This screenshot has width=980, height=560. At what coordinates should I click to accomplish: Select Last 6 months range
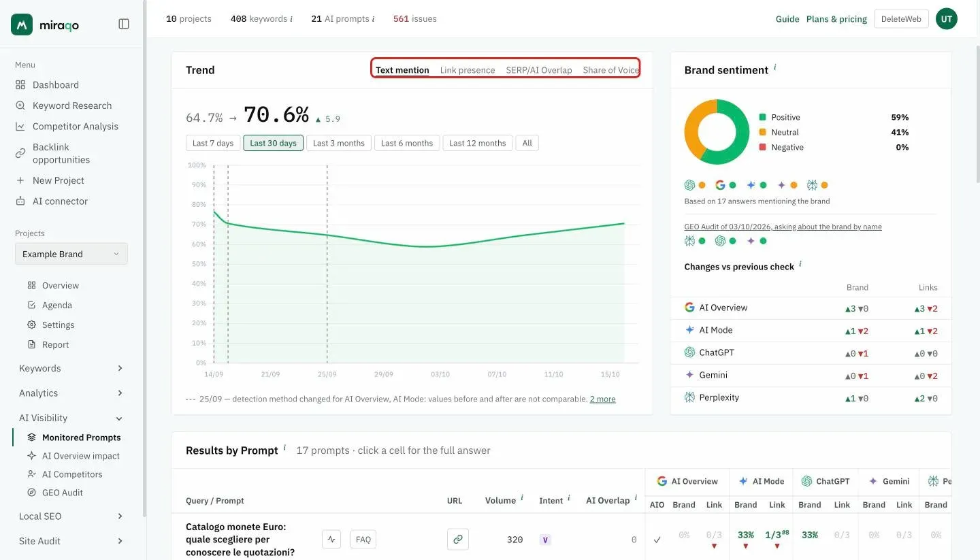coord(407,144)
